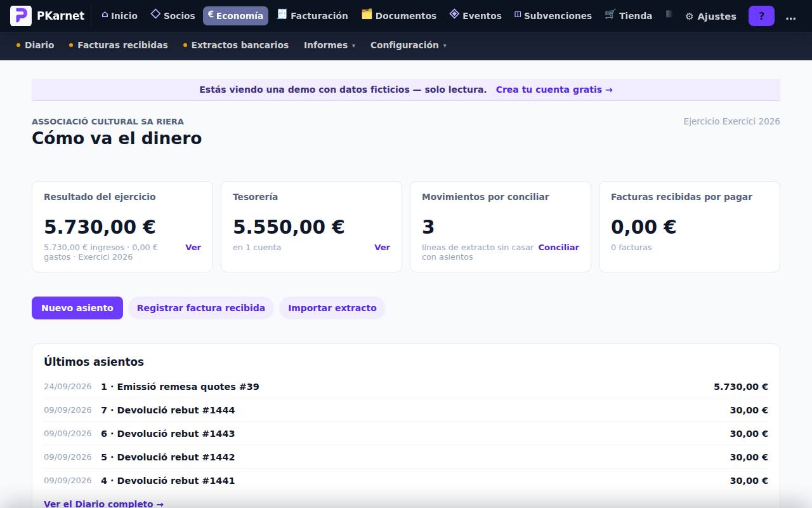Open the Eventos section
The image size is (812, 508).
pyautogui.click(x=475, y=16)
